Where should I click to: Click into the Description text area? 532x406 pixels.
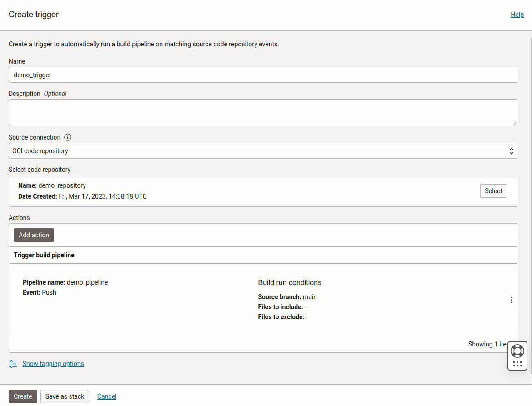(x=262, y=112)
